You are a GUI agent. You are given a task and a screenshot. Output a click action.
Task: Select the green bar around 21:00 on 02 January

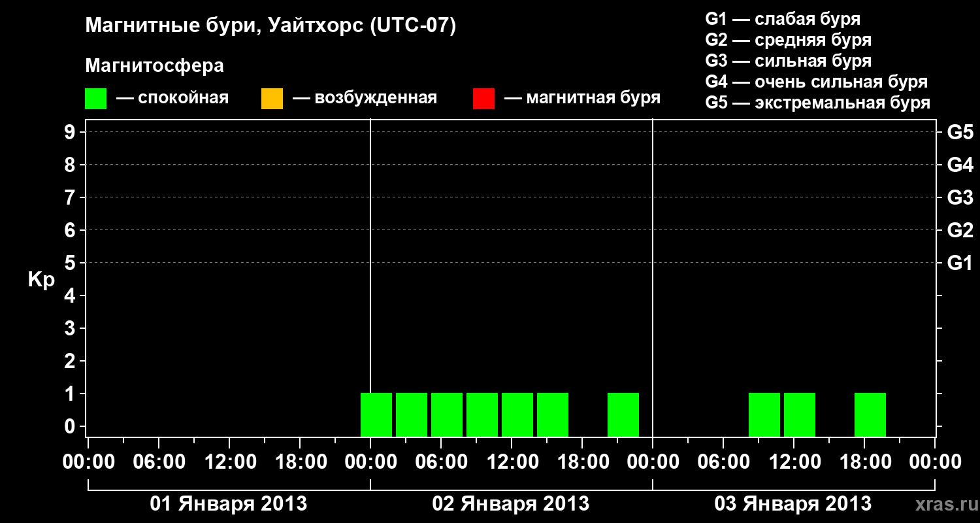tap(623, 414)
